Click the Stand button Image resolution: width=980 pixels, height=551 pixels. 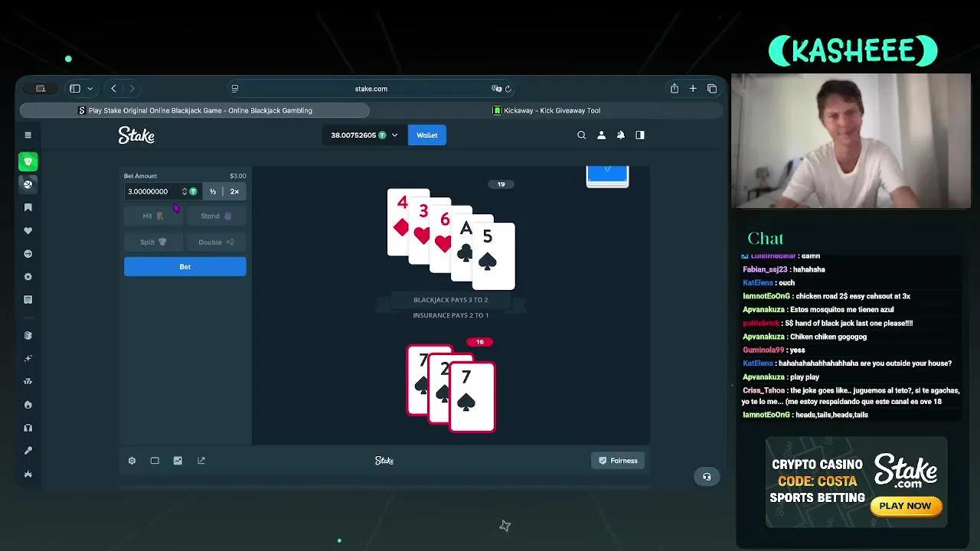[x=217, y=216]
